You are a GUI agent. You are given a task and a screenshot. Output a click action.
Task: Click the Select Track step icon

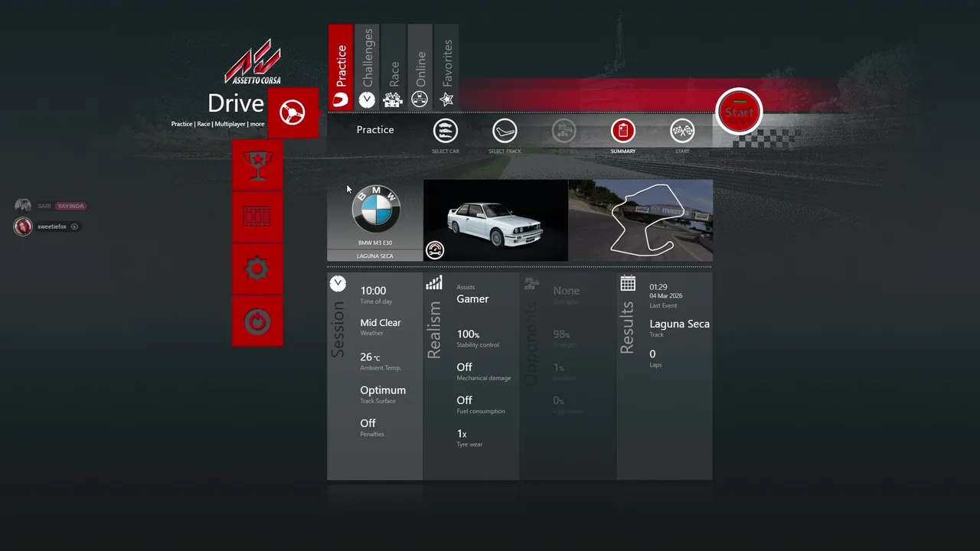(x=505, y=131)
